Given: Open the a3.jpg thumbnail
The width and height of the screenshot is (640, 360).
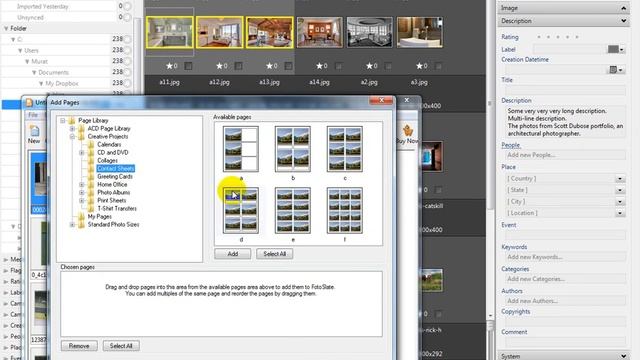Looking at the screenshot, I should pos(420,32).
